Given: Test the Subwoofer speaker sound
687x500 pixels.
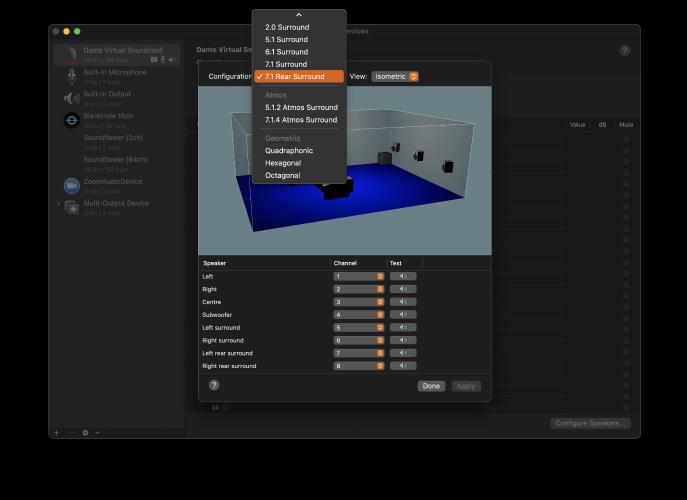Looking at the screenshot, I should coord(403,315).
